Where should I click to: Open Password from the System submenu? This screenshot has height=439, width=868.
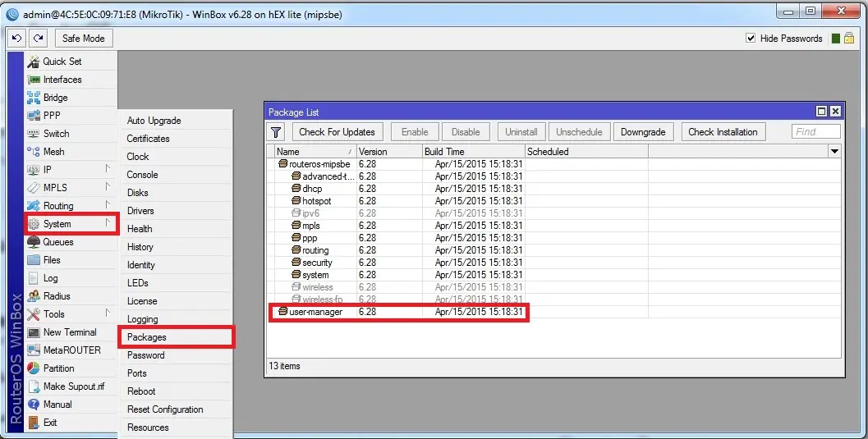pos(177,355)
